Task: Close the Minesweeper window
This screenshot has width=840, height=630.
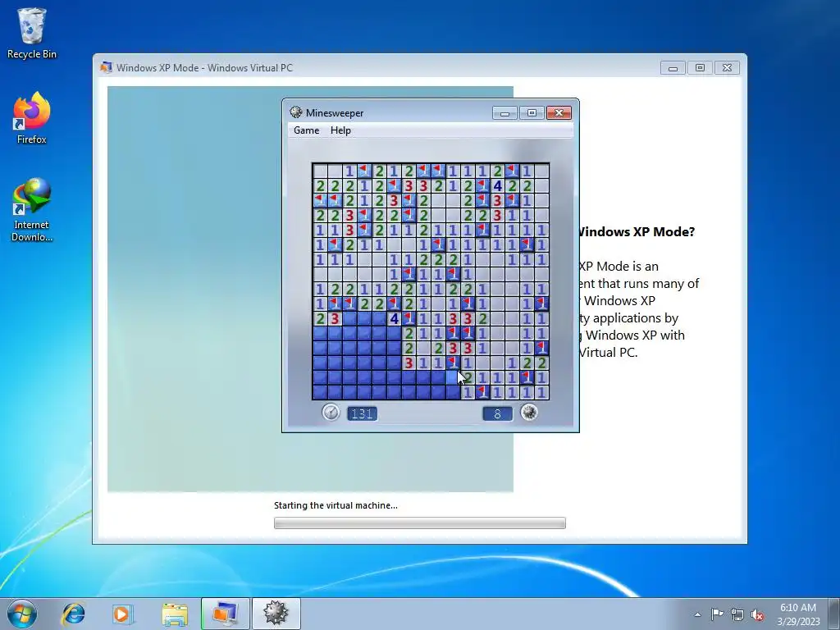Action: pyautogui.click(x=559, y=112)
